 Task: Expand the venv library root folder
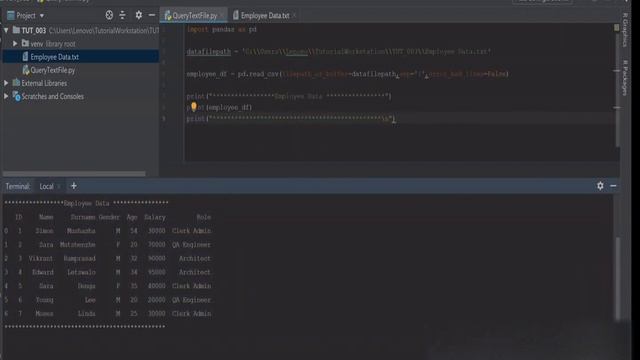point(15,43)
